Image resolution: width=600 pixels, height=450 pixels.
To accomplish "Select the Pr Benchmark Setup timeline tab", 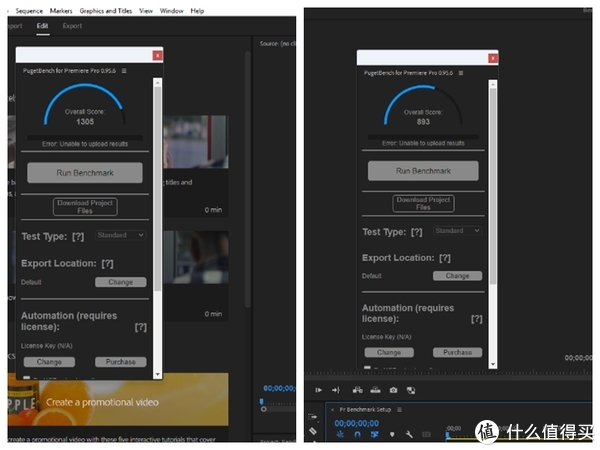I will click(365, 409).
